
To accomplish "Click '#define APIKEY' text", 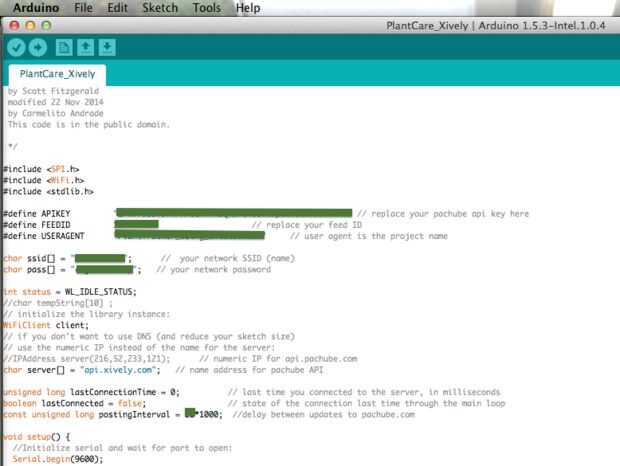I will (37, 214).
